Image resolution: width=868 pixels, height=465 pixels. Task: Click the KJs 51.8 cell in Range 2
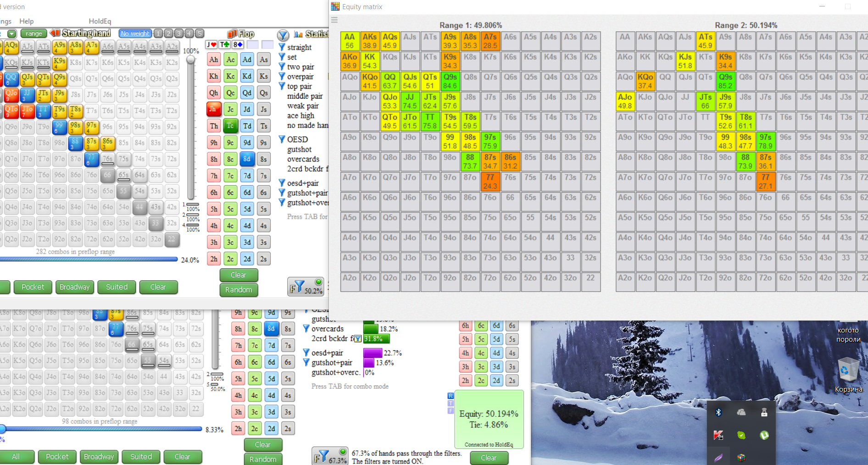pyautogui.click(x=685, y=61)
